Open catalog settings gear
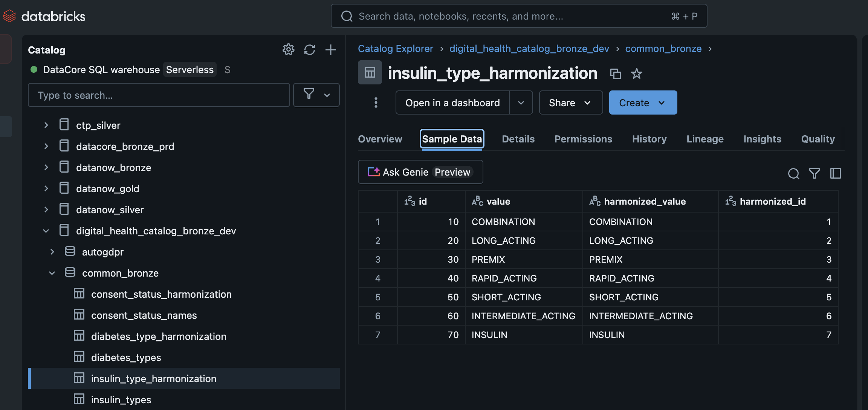The height and width of the screenshot is (410, 868). click(x=288, y=49)
